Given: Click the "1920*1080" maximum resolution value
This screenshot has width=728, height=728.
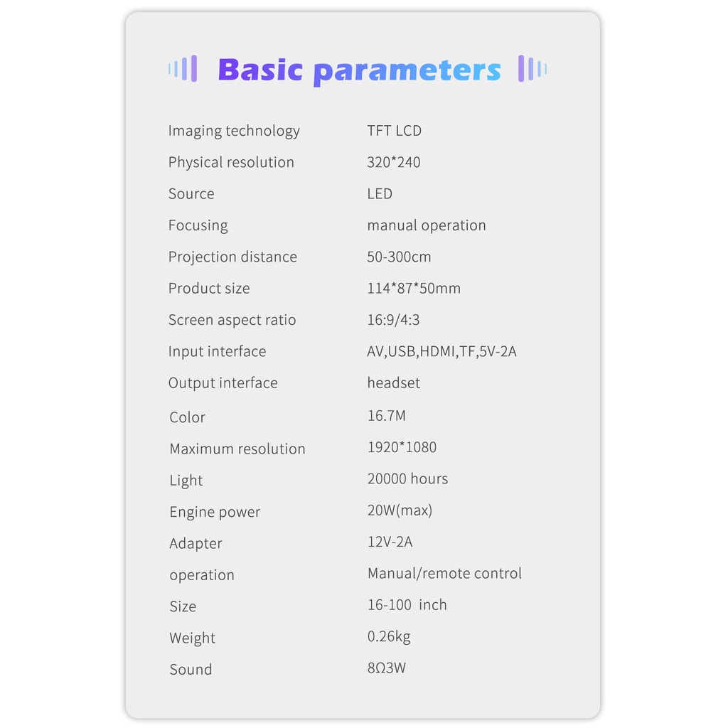Looking at the screenshot, I should (402, 447).
